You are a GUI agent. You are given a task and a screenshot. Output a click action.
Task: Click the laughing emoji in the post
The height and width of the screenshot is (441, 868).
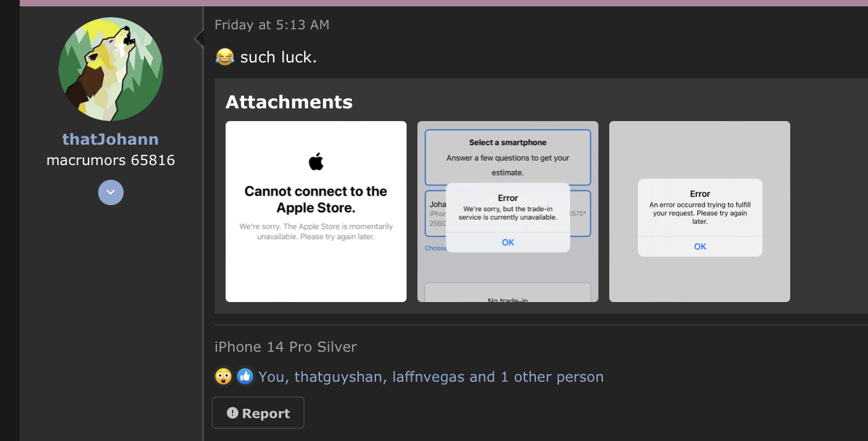tap(224, 57)
